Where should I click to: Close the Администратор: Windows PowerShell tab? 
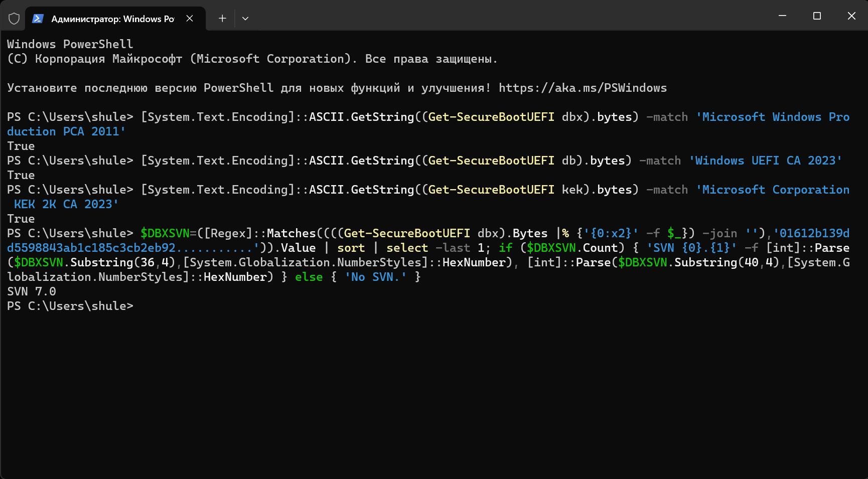click(x=190, y=19)
